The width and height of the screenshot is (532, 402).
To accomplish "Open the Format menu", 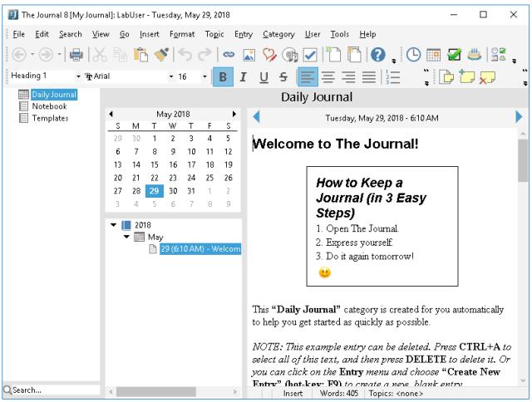I will (x=182, y=34).
